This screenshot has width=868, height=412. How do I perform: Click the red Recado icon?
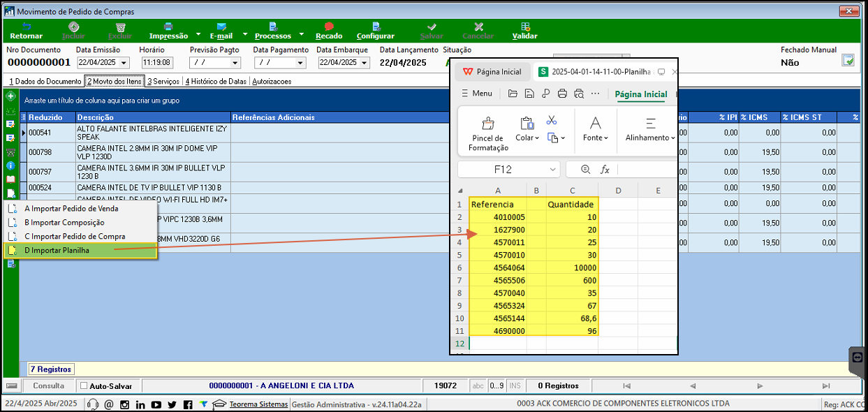point(329,27)
